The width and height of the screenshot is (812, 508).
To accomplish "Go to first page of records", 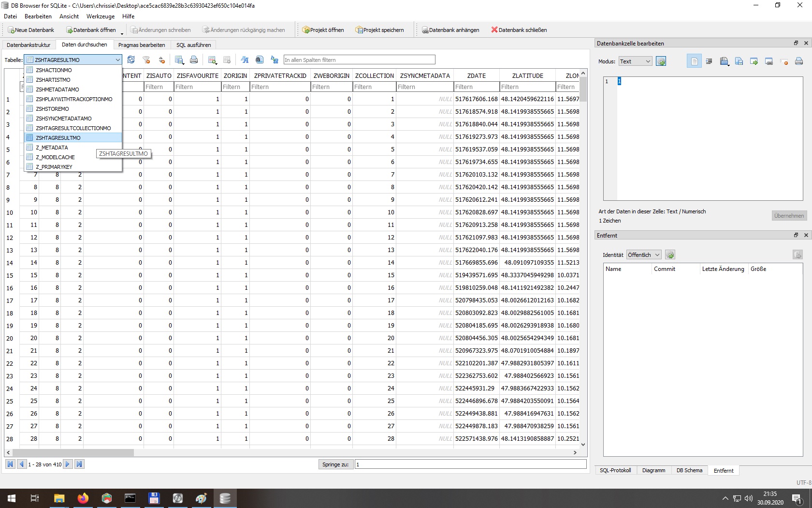I will 10,464.
